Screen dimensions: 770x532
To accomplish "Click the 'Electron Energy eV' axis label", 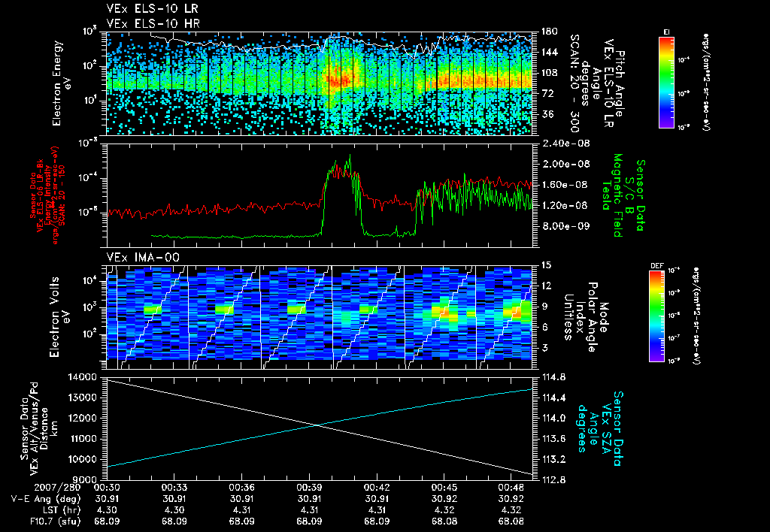I will click(62, 83).
